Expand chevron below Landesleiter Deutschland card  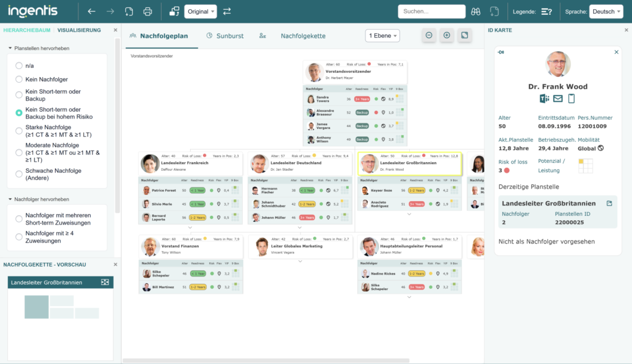point(299,228)
